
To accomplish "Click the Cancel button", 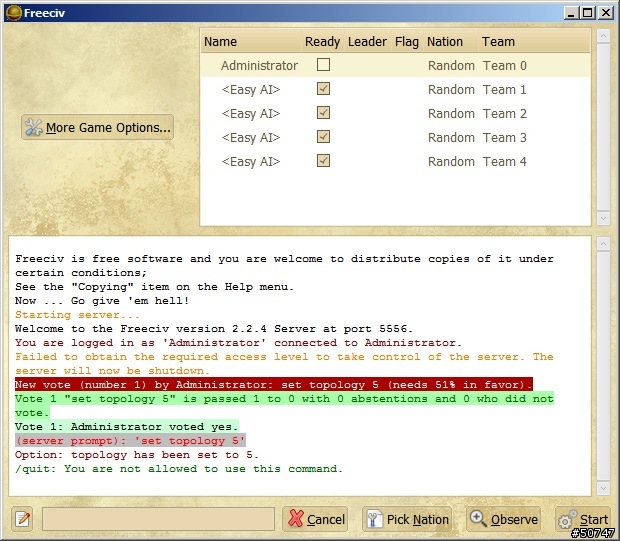I will [315, 519].
